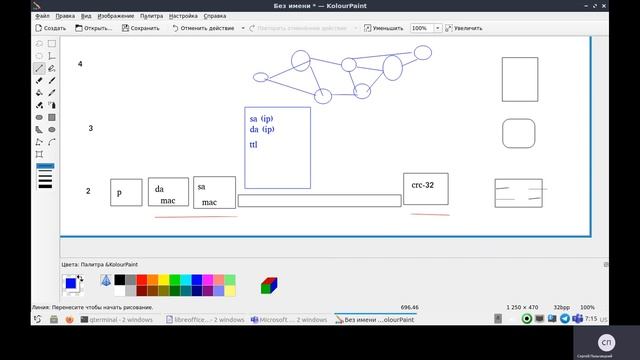Screen dimensions: 640x360
Task: Click the 1 250 × 470 status text
Action: 522,307
